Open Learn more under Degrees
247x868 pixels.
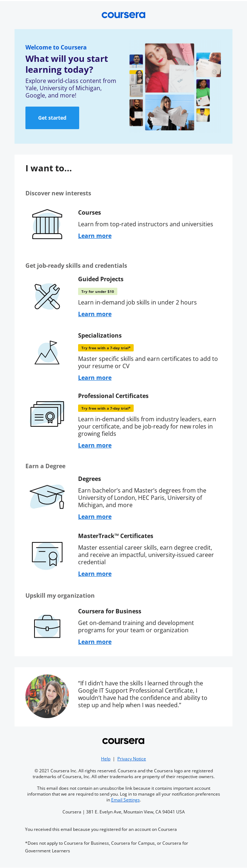94,516
